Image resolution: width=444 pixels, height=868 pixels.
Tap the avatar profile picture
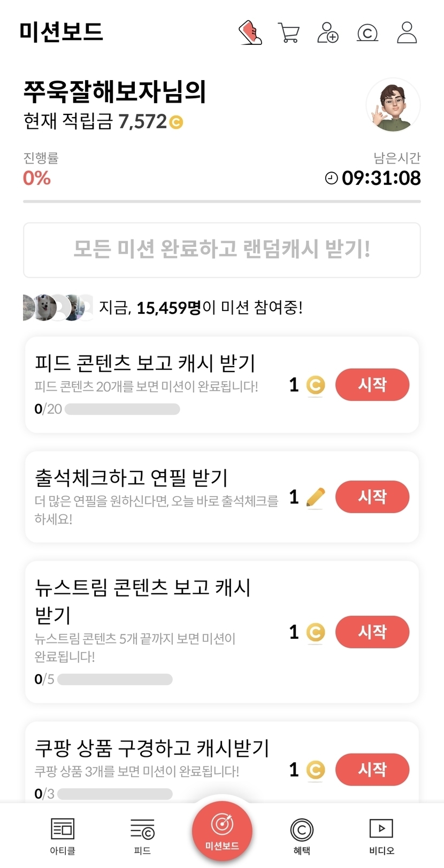coord(393,105)
